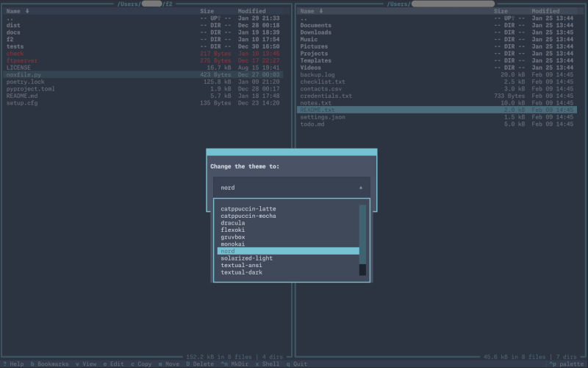
Task: Click left panel path title ending /f2
Action: [145, 4]
